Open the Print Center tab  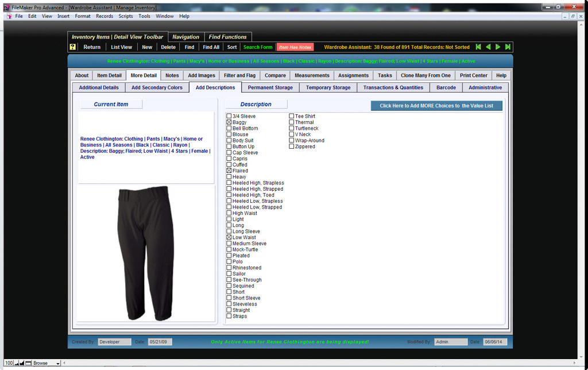pos(474,75)
